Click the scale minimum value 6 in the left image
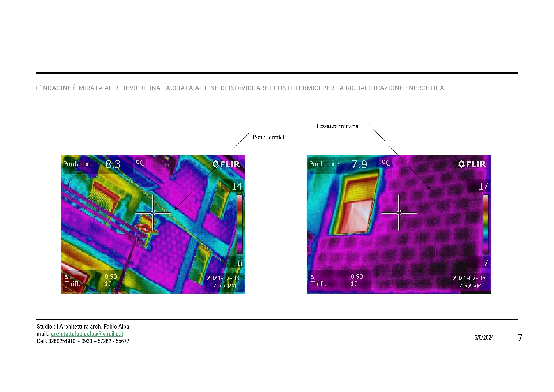 240,263
